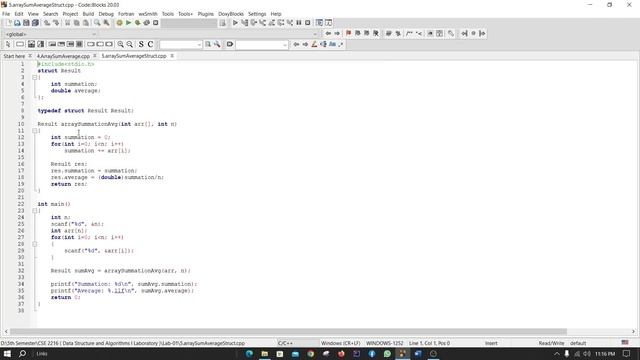Open the File menu
This screenshot has width=640, height=360.
pos(6,14)
